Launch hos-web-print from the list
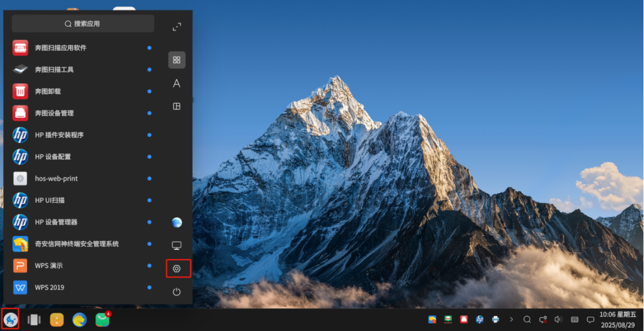The height and width of the screenshot is (331, 644). (56, 178)
